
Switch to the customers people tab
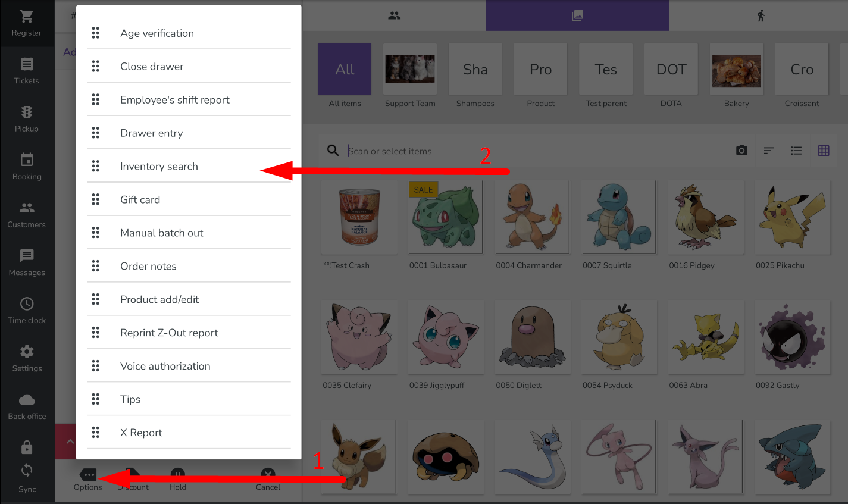pyautogui.click(x=395, y=15)
